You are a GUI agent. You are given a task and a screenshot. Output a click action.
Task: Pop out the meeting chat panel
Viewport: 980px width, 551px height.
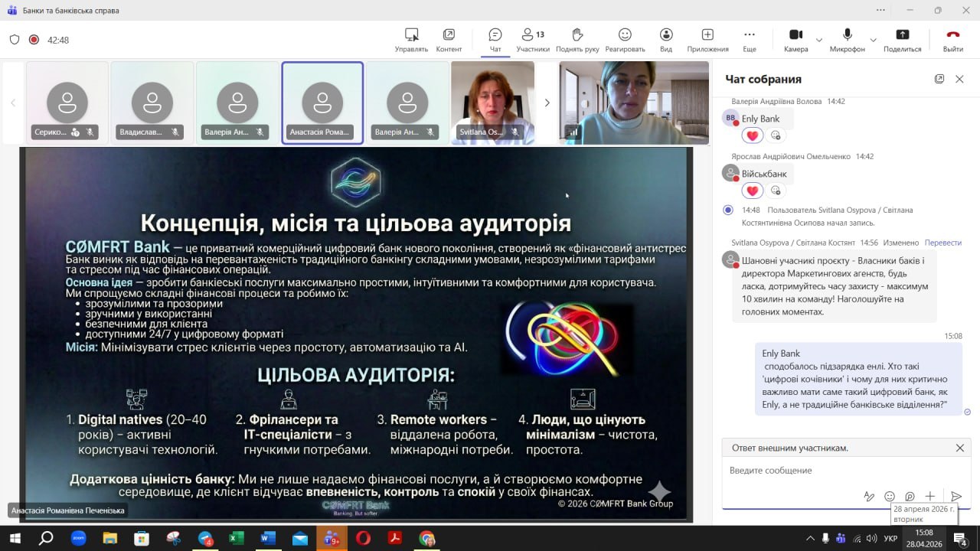[939, 79]
